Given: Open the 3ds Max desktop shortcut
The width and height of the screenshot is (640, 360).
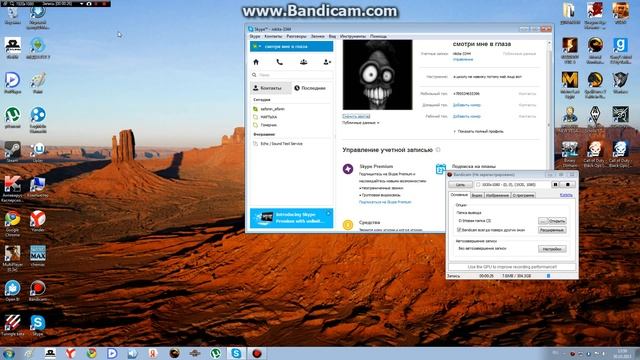Looking at the screenshot, I should click(x=38, y=253).
